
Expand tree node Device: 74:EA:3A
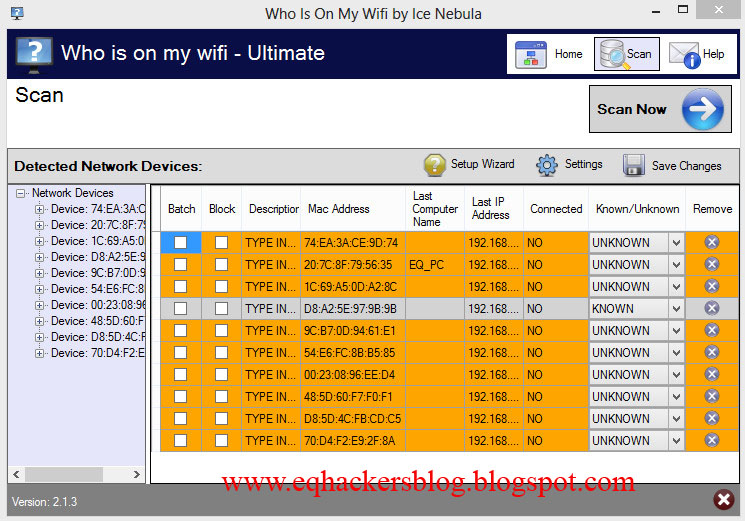[39, 209]
